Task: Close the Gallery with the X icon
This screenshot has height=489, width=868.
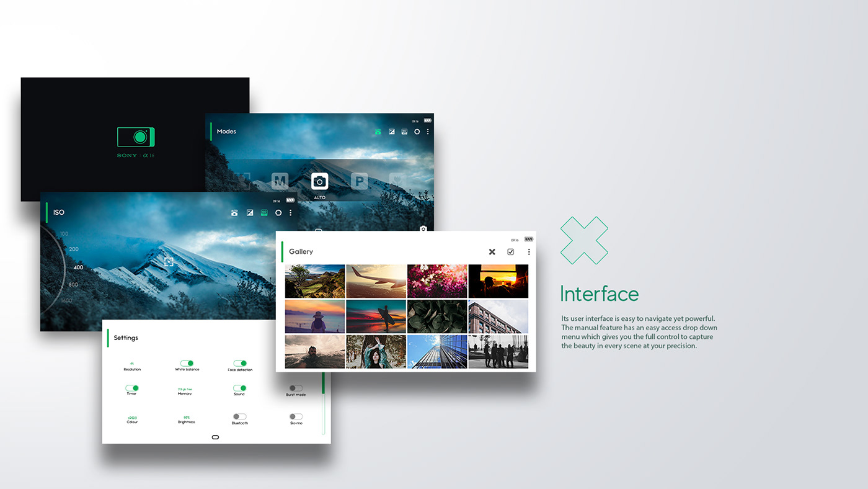Action: click(x=492, y=252)
